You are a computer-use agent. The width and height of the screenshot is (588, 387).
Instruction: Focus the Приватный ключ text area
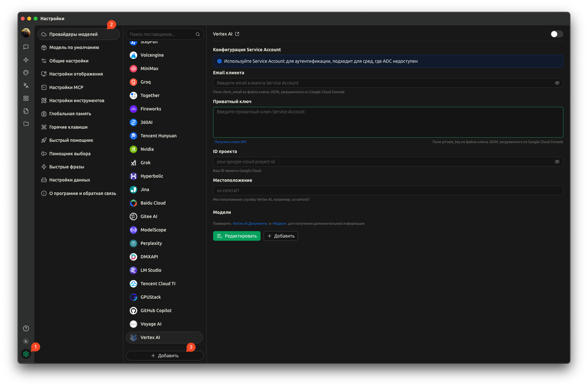coord(388,122)
